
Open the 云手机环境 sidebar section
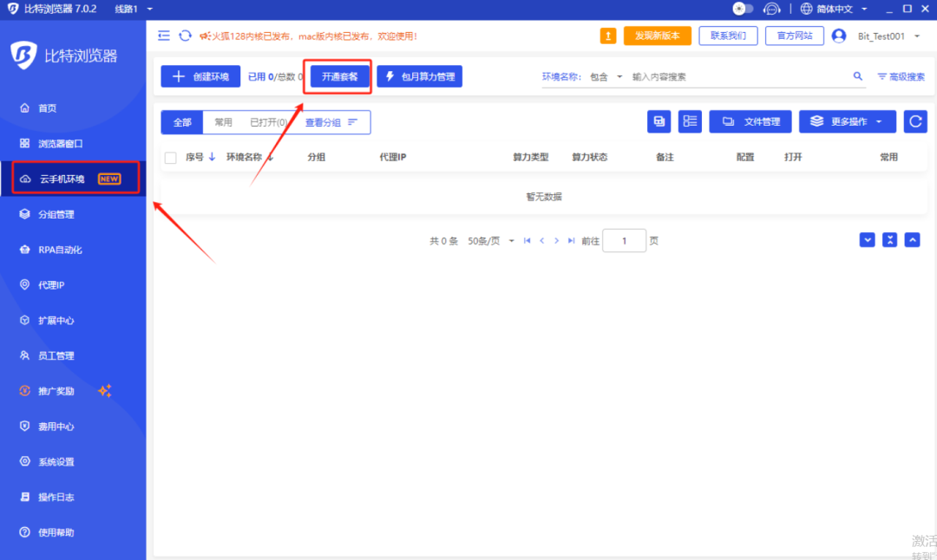pos(54,178)
